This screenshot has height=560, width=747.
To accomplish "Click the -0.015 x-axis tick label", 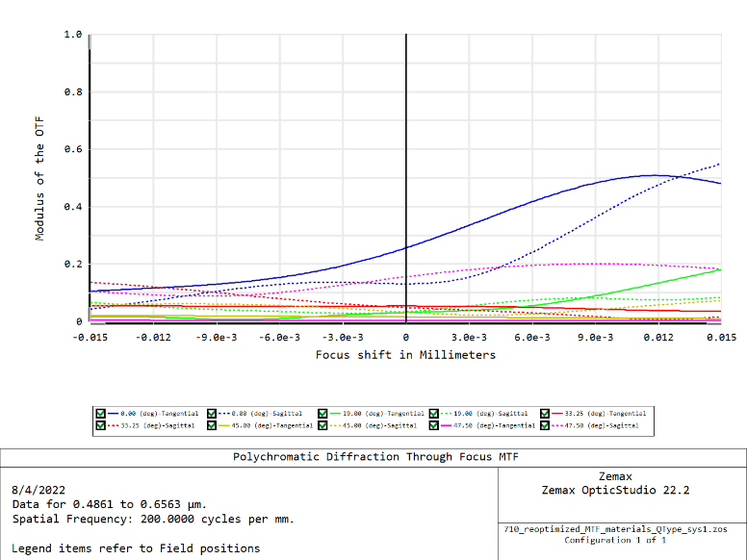I will point(90,337).
